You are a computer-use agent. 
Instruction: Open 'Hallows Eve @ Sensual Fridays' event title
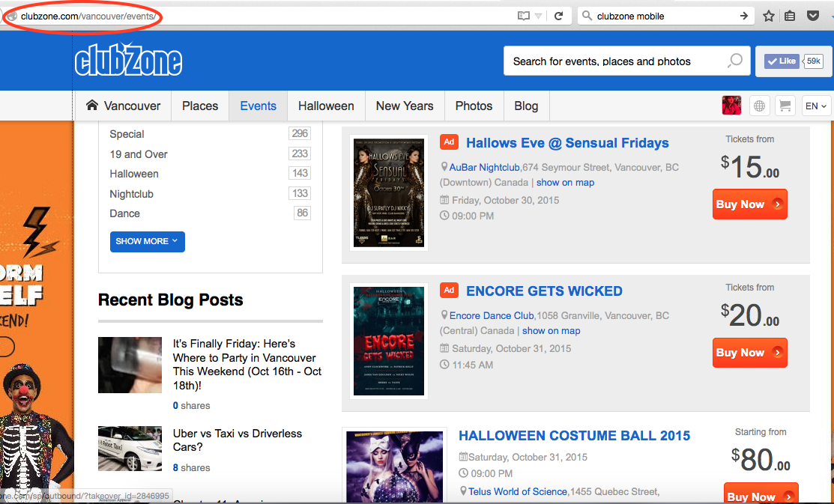567,143
